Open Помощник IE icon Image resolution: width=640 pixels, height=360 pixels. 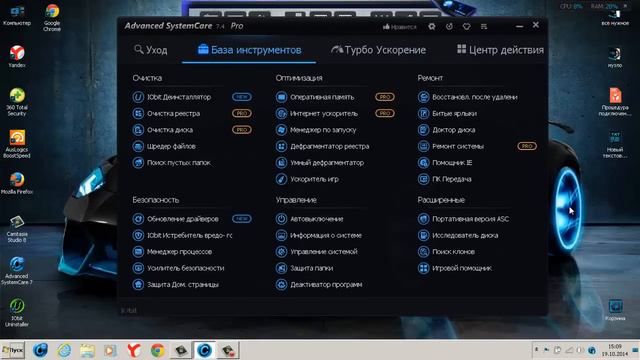click(423, 162)
